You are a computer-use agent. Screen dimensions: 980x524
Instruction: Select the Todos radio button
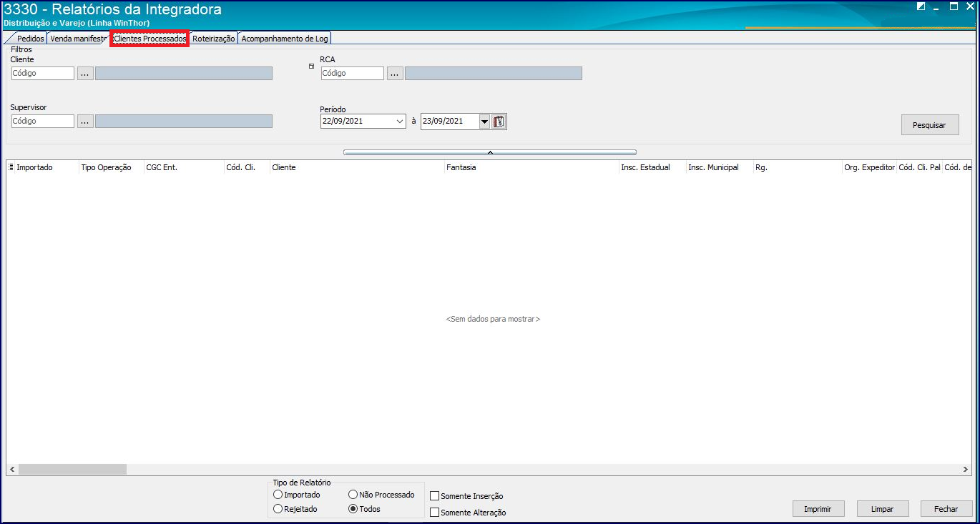click(x=353, y=509)
